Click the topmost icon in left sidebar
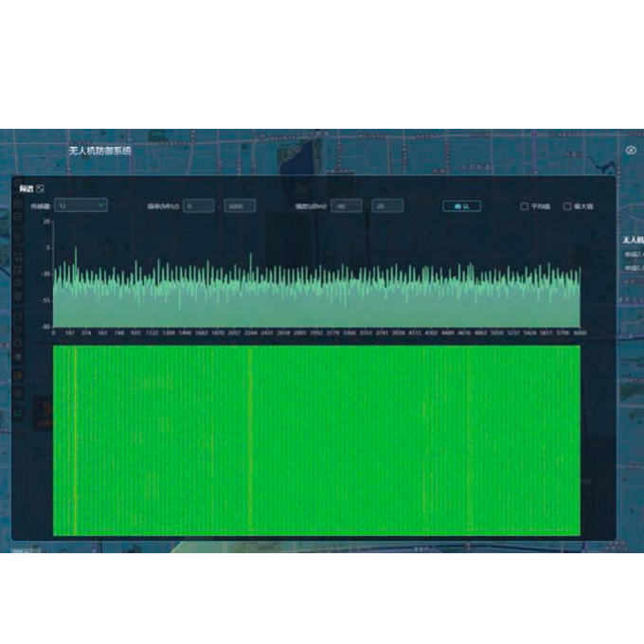Image resolution: width=644 pixels, height=644 pixels. point(16,203)
